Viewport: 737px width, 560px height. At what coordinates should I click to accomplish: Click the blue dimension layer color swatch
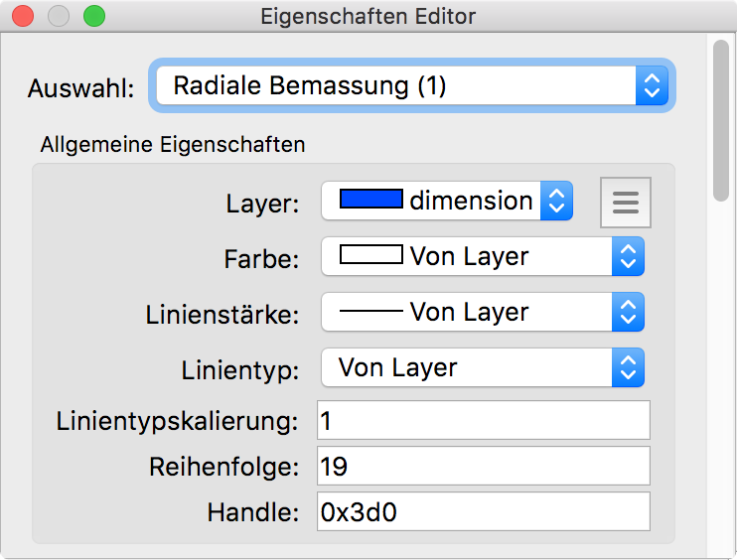370,201
